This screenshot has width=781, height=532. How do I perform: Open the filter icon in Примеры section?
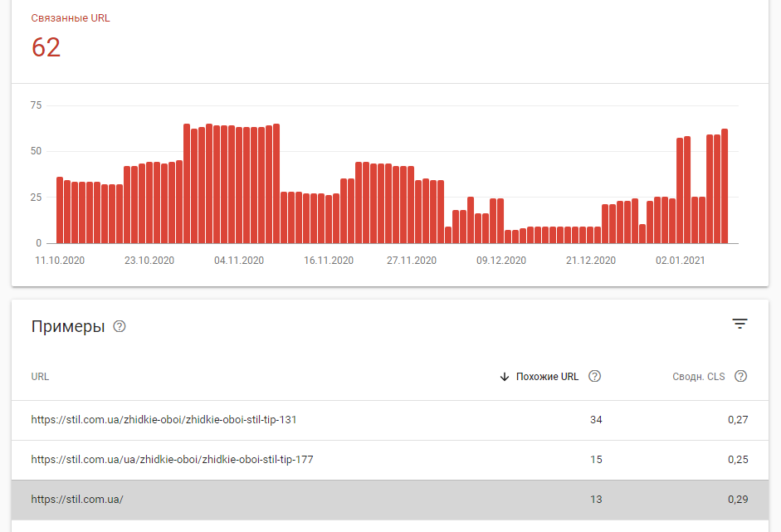click(740, 324)
